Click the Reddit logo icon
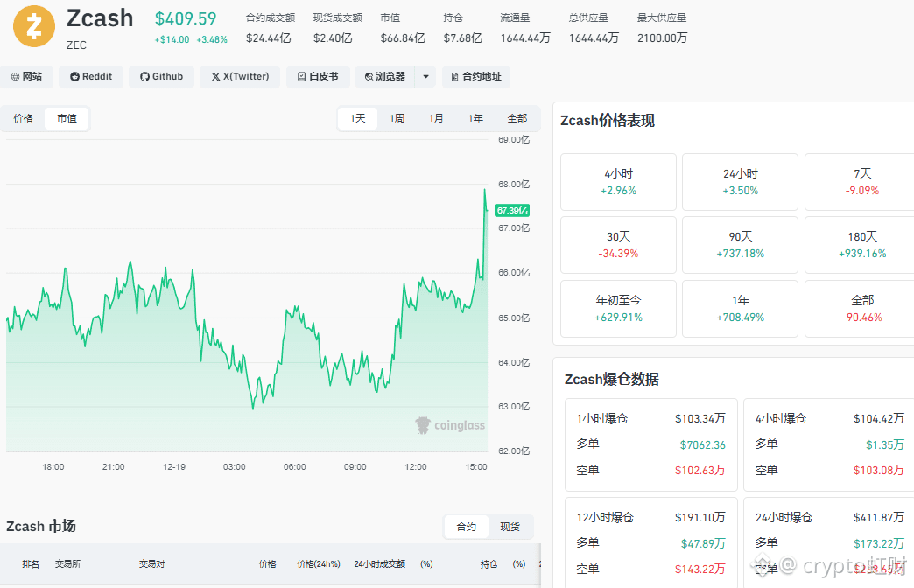Screen dimensions: 914x588 [74, 76]
